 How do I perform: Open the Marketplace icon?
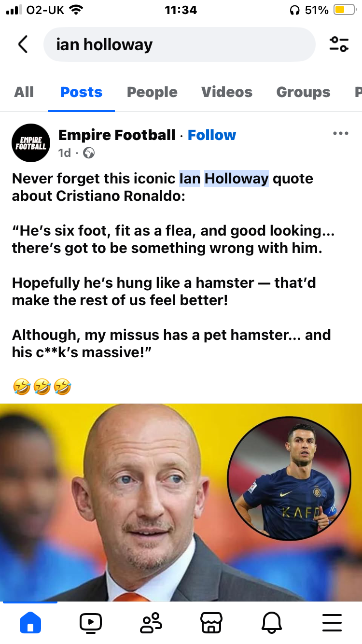point(211,622)
